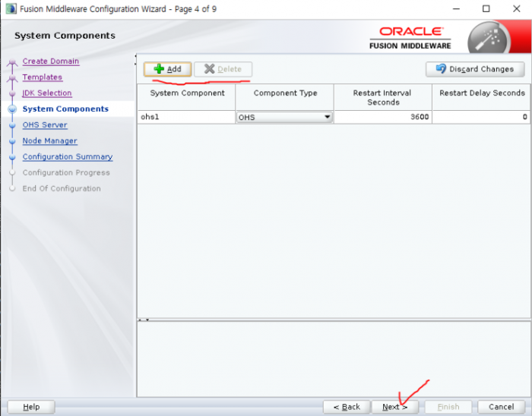Click the Cancel button
The image size is (532, 416).
(501, 407)
